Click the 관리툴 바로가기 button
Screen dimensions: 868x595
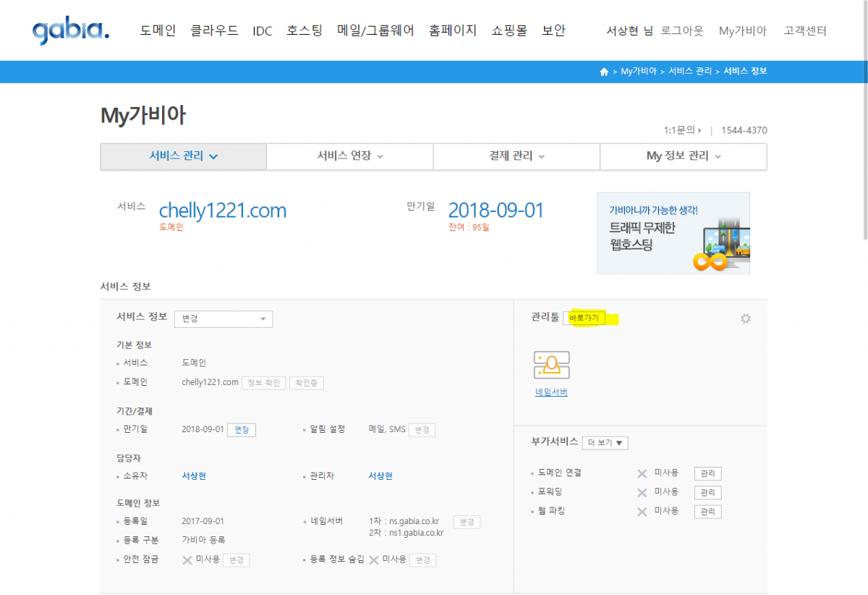[584, 318]
